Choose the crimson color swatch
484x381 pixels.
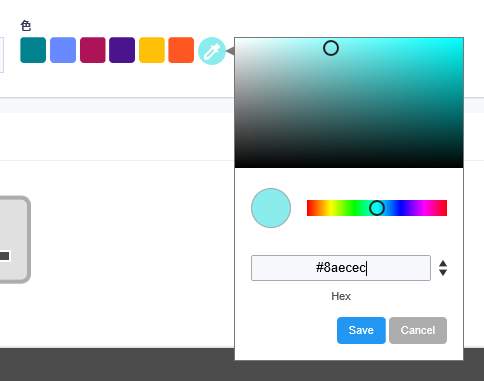pyautogui.click(x=93, y=50)
